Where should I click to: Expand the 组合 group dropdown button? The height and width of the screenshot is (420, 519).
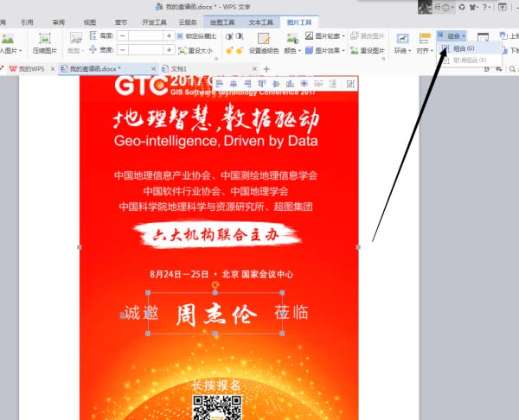[452, 35]
